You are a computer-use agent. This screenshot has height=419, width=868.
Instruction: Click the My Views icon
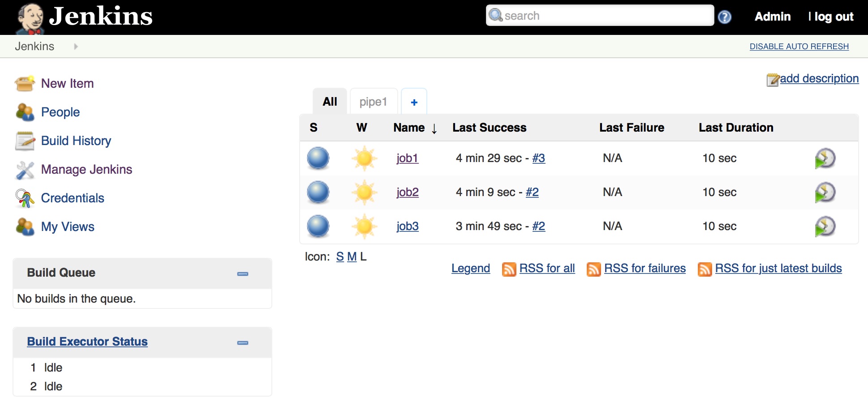tap(25, 227)
